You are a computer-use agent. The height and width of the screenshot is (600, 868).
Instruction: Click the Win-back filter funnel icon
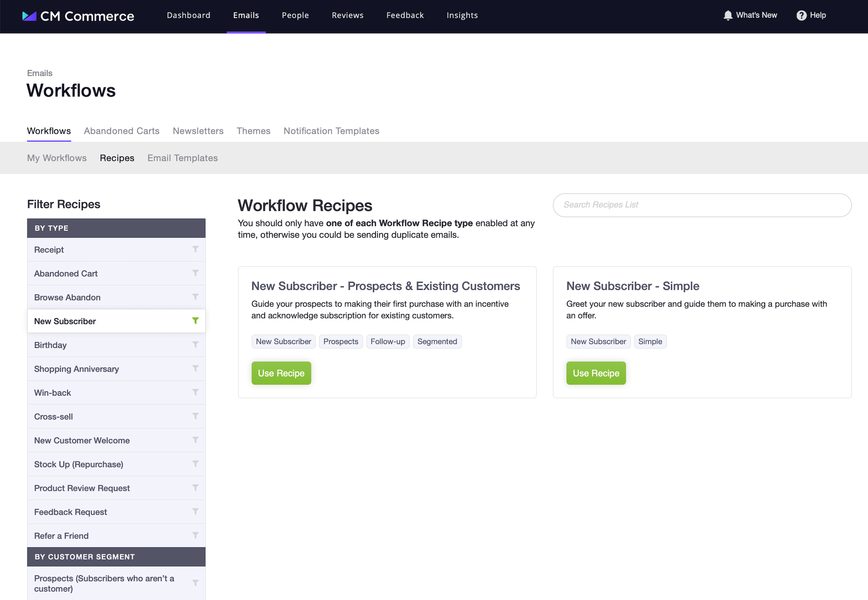pos(196,392)
